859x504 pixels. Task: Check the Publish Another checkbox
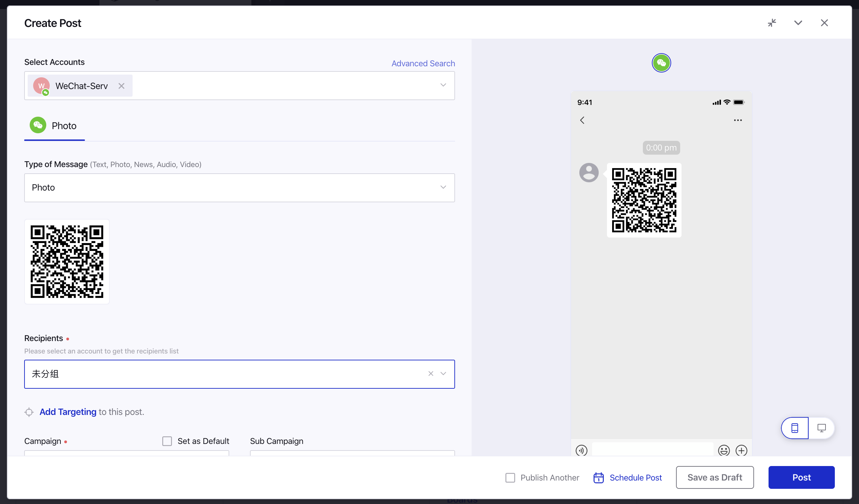pyautogui.click(x=510, y=478)
